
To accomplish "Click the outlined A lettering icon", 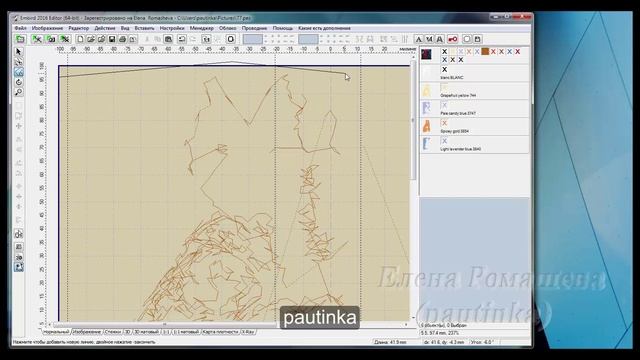I will coord(440,39).
